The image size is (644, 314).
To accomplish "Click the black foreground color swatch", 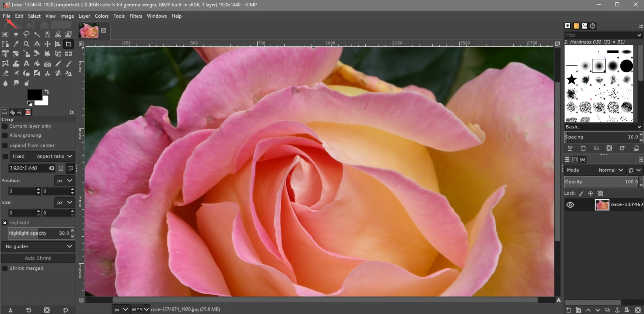I will pyautogui.click(x=34, y=95).
